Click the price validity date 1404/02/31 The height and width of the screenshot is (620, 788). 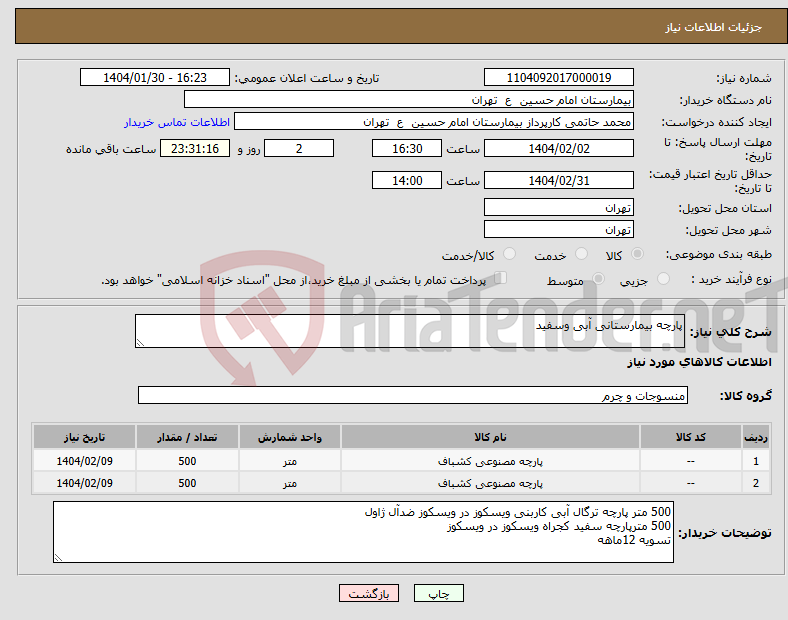[x=559, y=180]
